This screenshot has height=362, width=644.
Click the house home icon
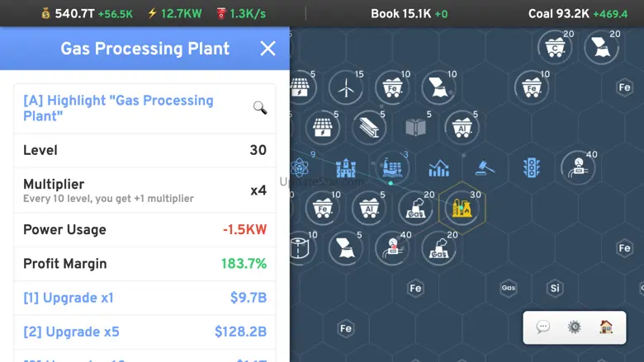606,327
